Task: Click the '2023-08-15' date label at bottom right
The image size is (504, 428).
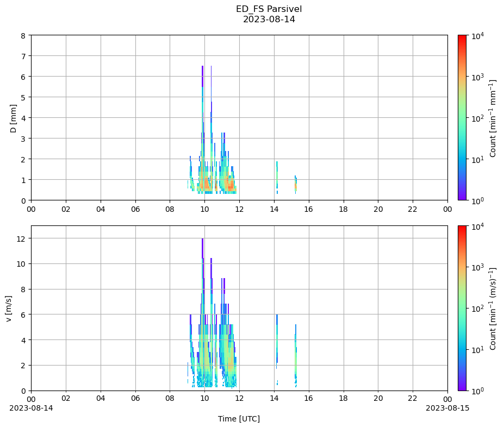Action: 447,408
